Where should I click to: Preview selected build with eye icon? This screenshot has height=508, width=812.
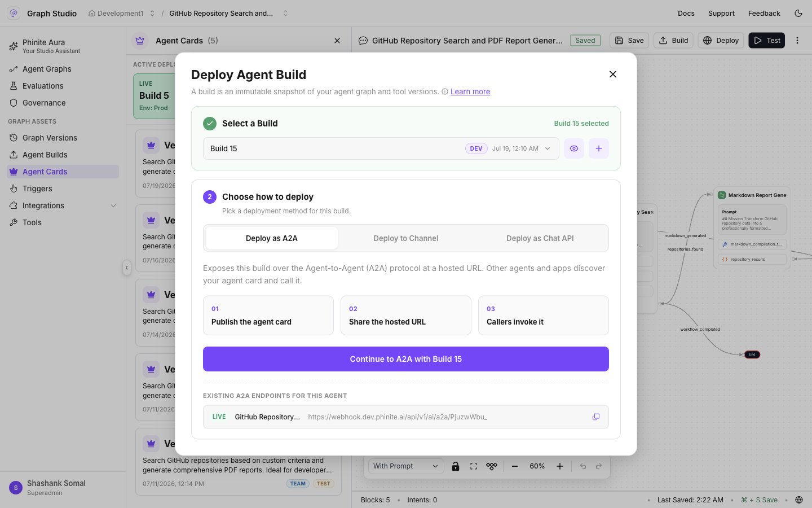tap(574, 148)
